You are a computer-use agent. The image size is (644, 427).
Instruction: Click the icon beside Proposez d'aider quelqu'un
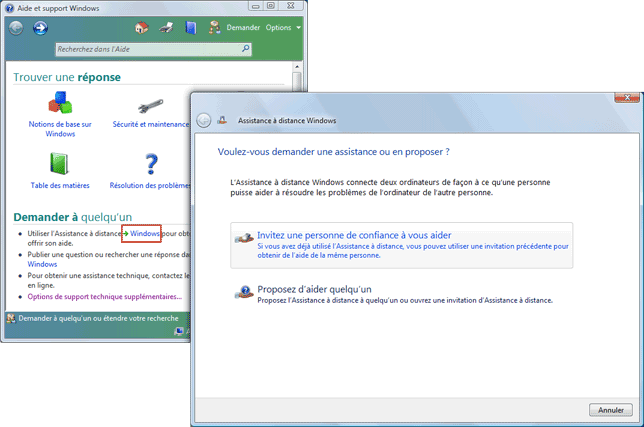click(x=244, y=292)
